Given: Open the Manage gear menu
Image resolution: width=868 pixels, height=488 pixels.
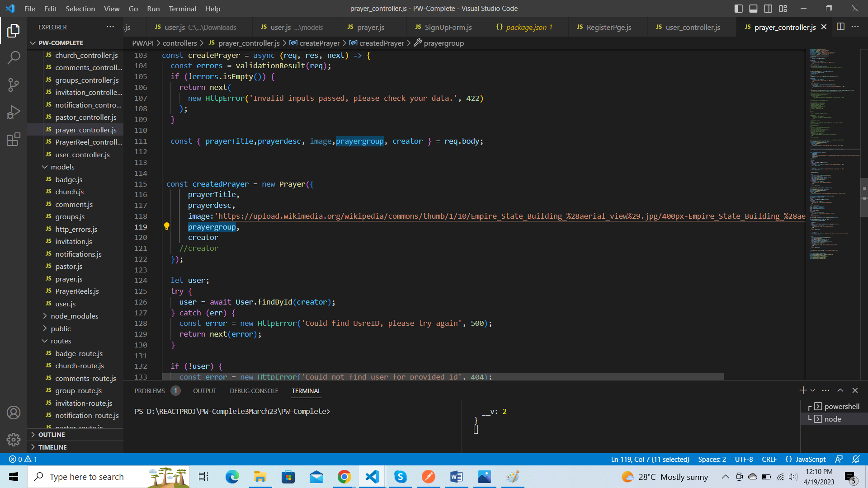Looking at the screenshot, I should tap(14, 439).
